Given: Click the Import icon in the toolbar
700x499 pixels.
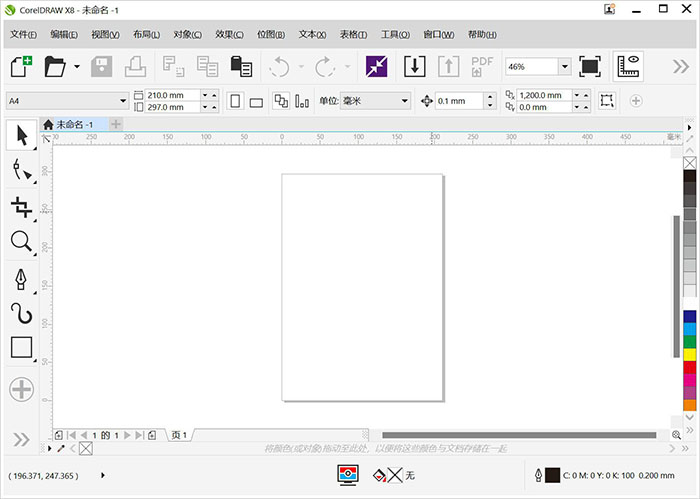Looking at the screenshot, I should tap(414, 67).
